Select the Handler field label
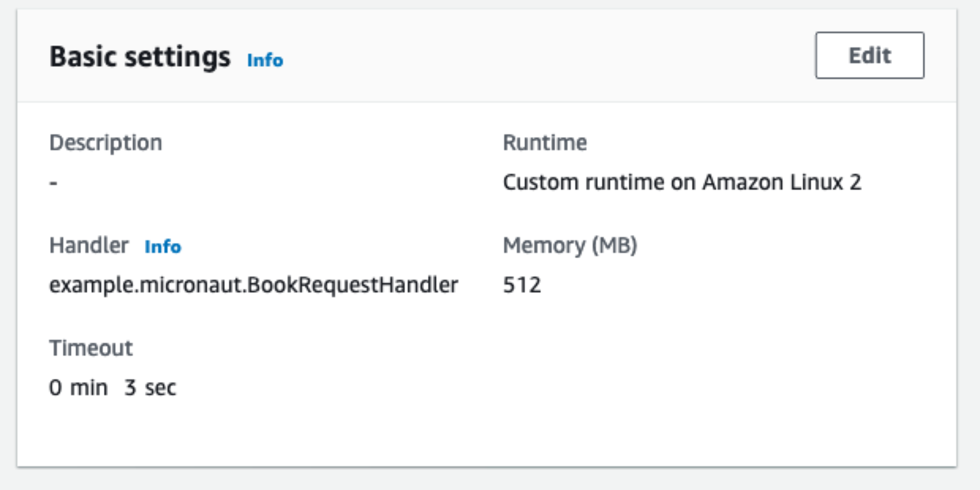Viewport: 980px width, 490px height. [89, 246]
